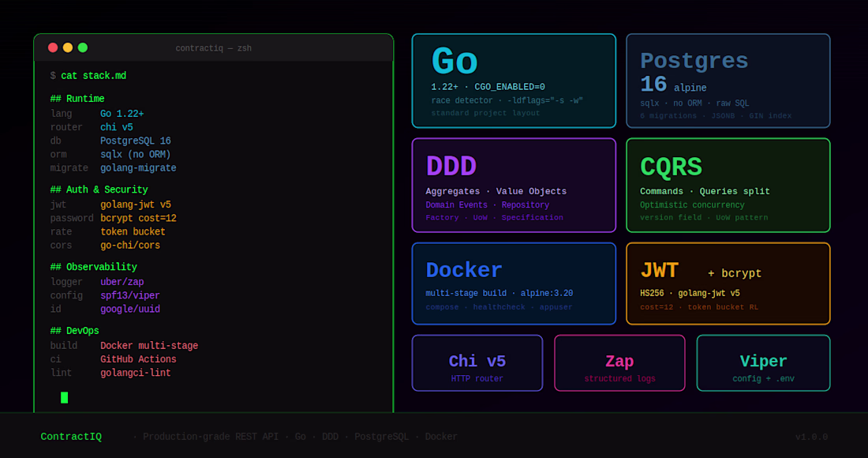The height and width of the screenshot is (458, 868).
Task: Open the Go card
Action: (x=514, y=81)
